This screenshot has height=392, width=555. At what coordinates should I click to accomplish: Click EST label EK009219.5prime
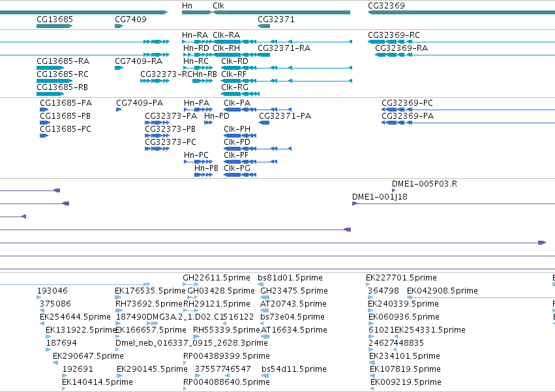[x=406, y=382]
